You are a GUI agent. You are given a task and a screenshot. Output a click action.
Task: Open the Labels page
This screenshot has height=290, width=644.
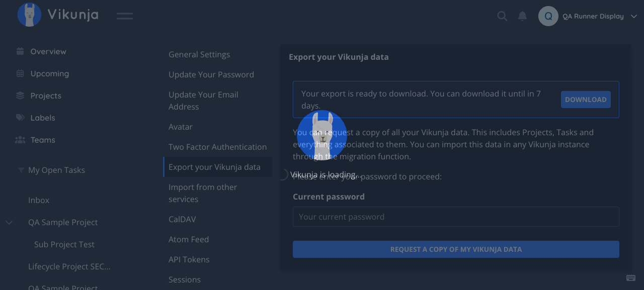(x=43, y=118)
